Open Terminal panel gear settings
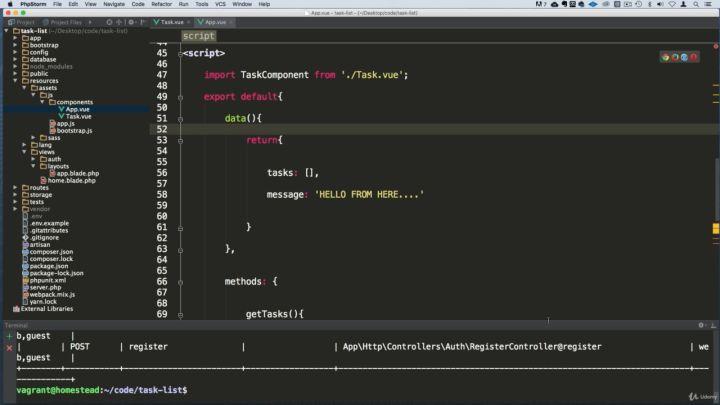 (702, 325)
